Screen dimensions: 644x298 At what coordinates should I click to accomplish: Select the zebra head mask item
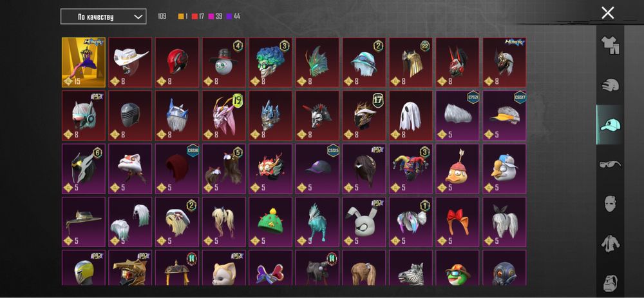(x=411, y=268)
